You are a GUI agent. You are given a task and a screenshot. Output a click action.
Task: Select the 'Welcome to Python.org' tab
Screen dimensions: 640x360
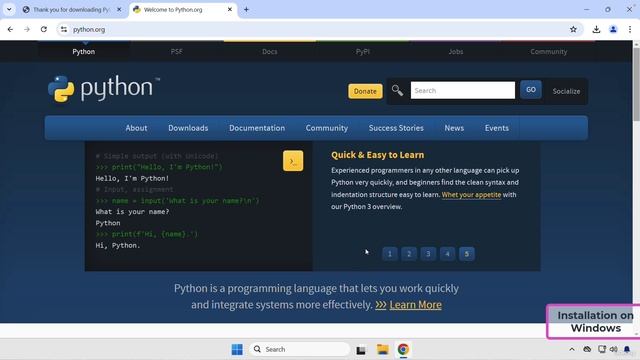pyautogui.click(x=182, y=9)
